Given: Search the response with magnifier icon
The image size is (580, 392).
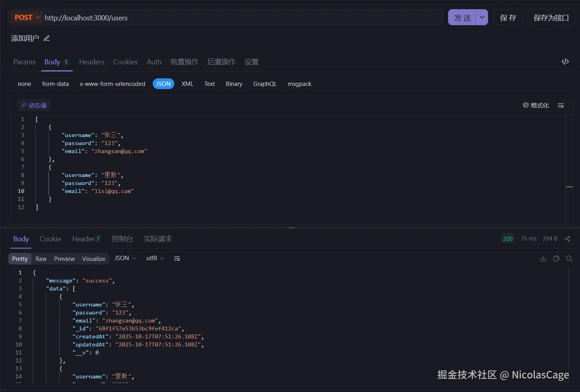Looking at the screenshot, I should click(569, 259).
